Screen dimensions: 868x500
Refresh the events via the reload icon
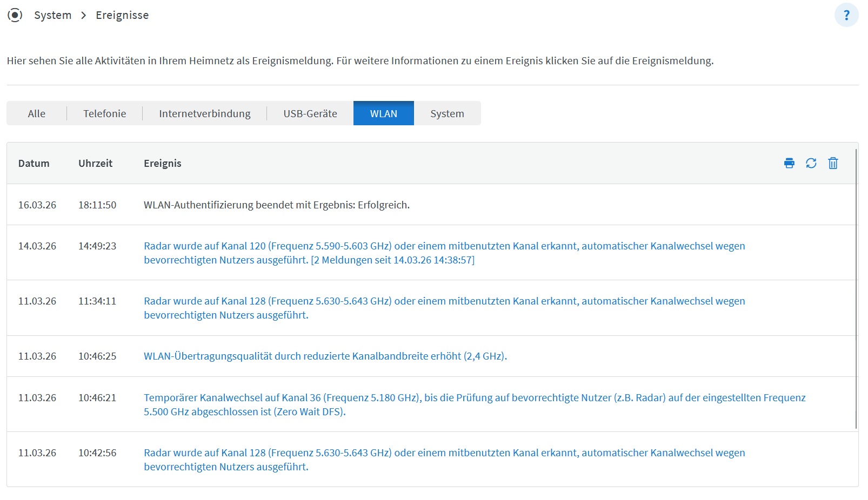(811, 163)
